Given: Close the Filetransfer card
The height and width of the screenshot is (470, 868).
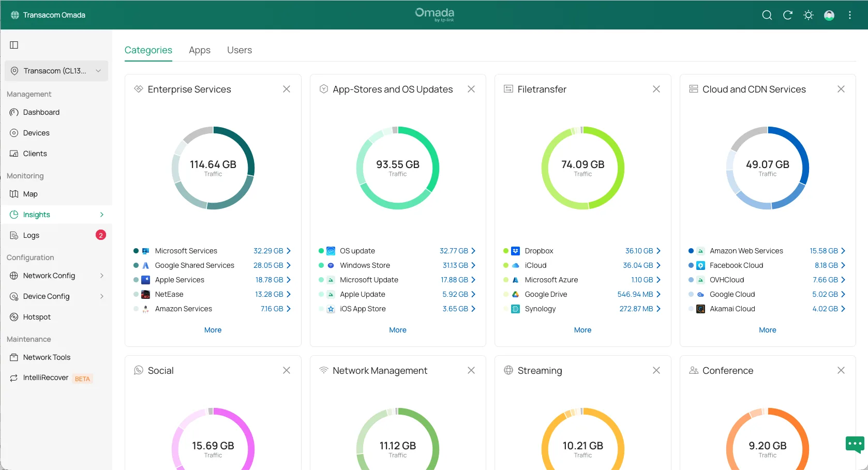Looking at the screenshot, I should tap(656, 89).
